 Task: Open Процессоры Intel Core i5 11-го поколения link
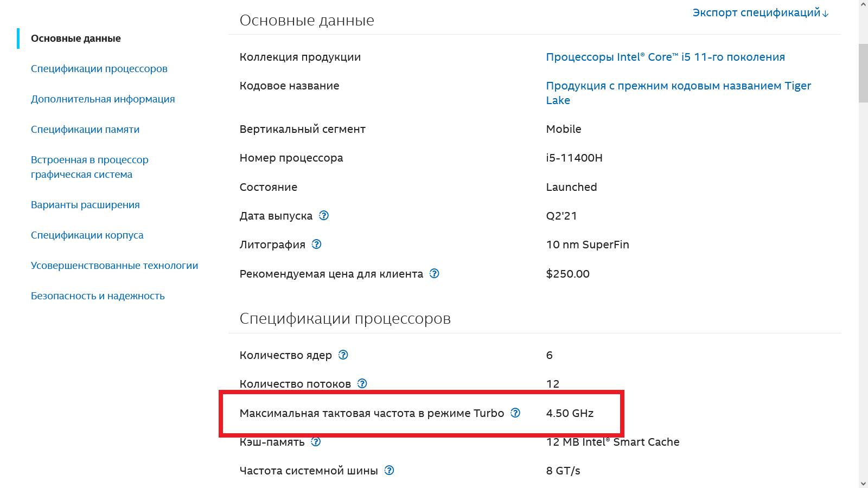pyautogui.click(x=665, y=57)
